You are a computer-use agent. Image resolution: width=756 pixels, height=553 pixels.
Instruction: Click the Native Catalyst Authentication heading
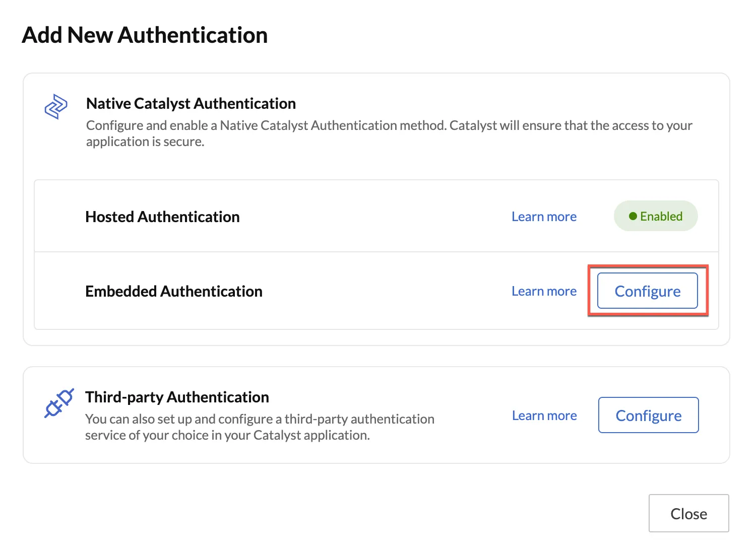191,103
